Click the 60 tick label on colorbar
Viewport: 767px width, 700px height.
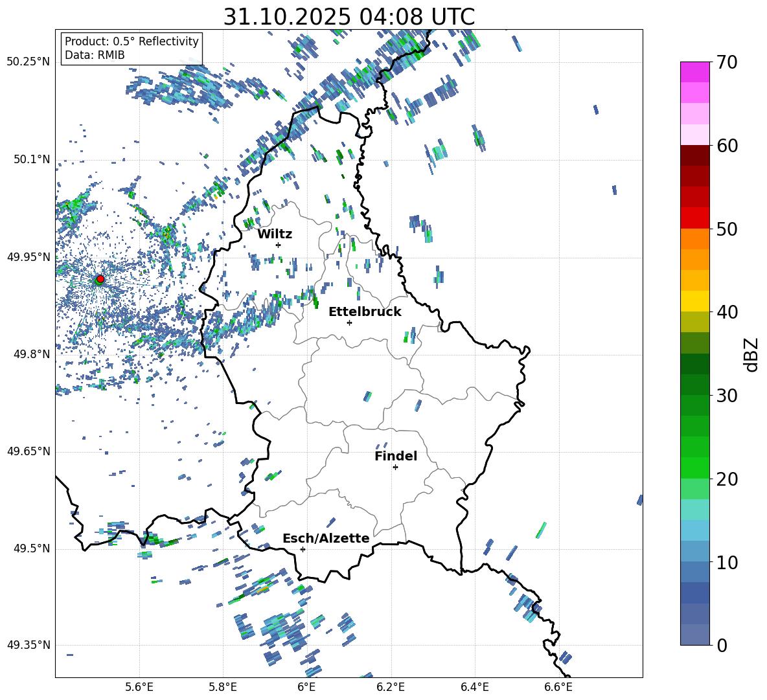[727, 146]
